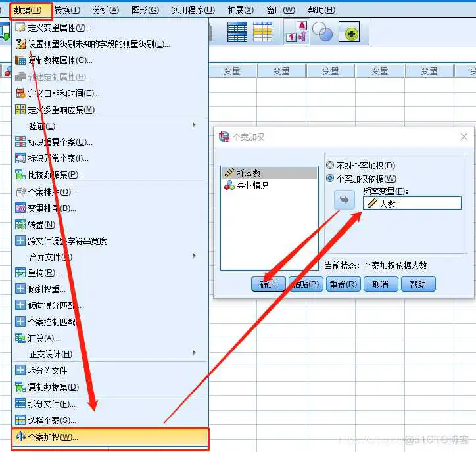The width and height of the screenshot is (476, 452).
Task: Click the data table toolbar icon
Action: pos(237,32)
